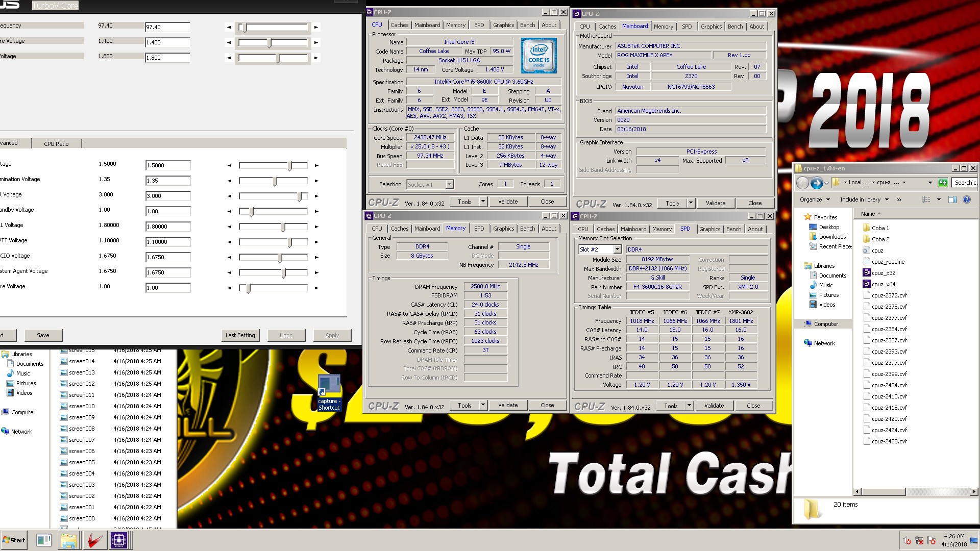Click the change view icon in explorer toolbar
The height and width of the screenshot is (551, 980).
coord(926,199)
